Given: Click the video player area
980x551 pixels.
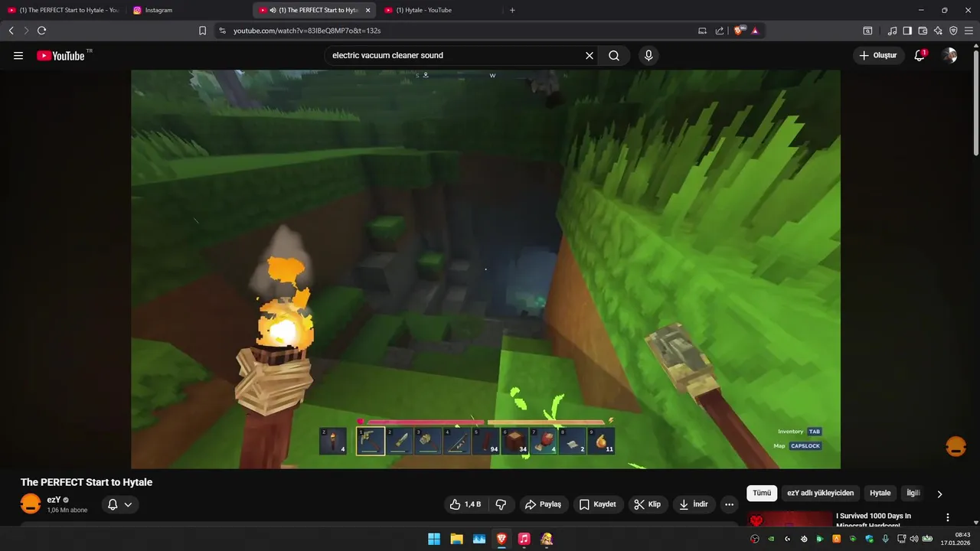Looking at the screenshot, I should click(x=485, y=269).
